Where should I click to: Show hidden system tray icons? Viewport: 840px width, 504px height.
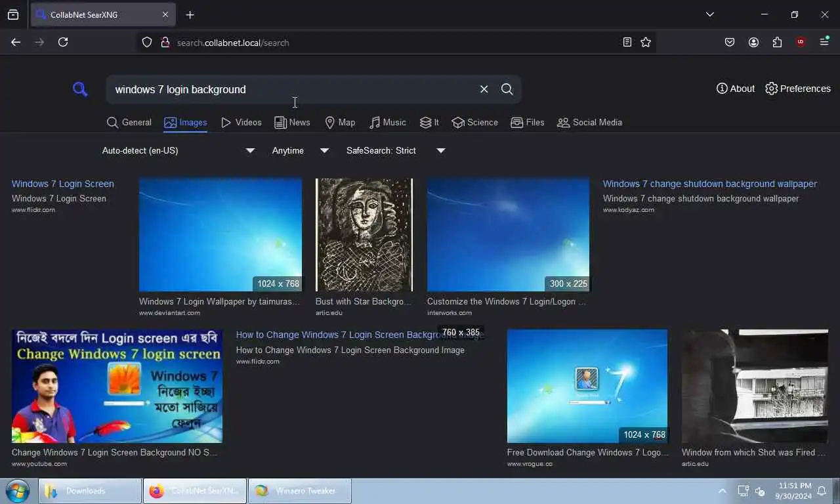click(723, 491)
